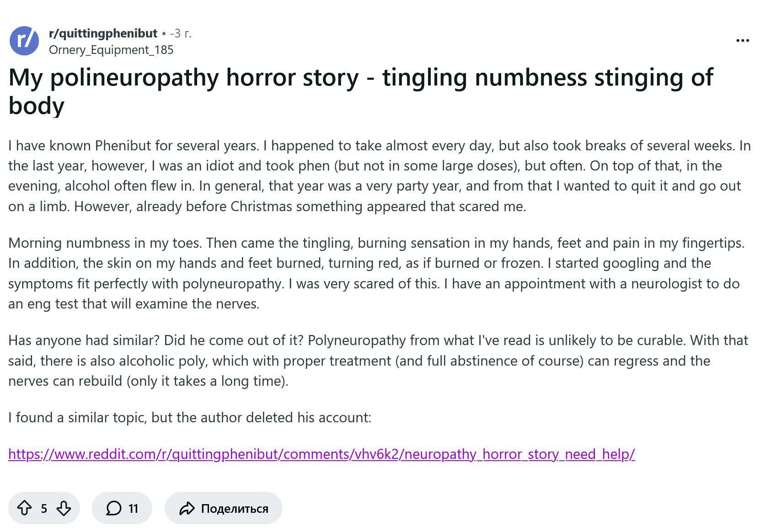The image size is (760, 532).
Task: Open the Ornery_Equipment_185 user profile
Action: tap(111, 50)
